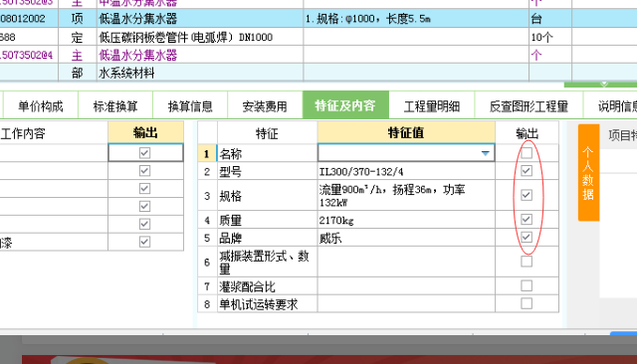Open the 名称 feature value dropdown arrow
The height and width of the screenshot is (364, 637).
(485, 153)
